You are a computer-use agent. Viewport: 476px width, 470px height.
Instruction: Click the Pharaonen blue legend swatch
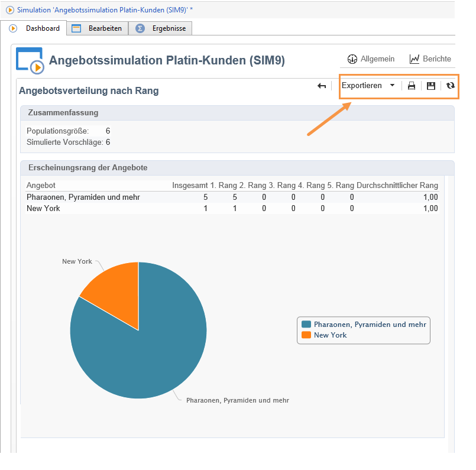click(306, 325)
